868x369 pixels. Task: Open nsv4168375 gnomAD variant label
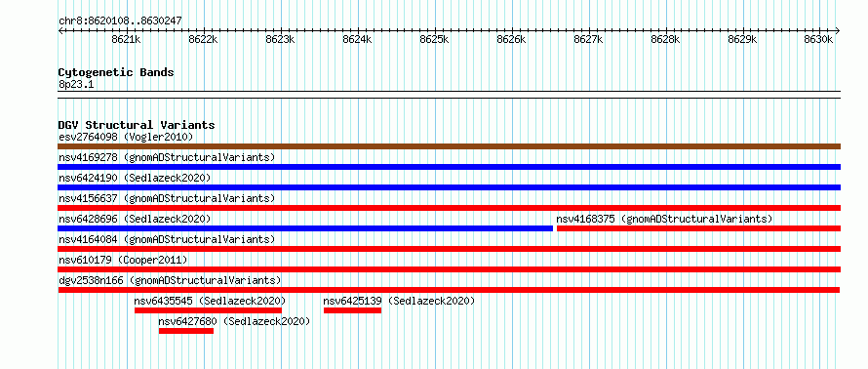[664, 219]
